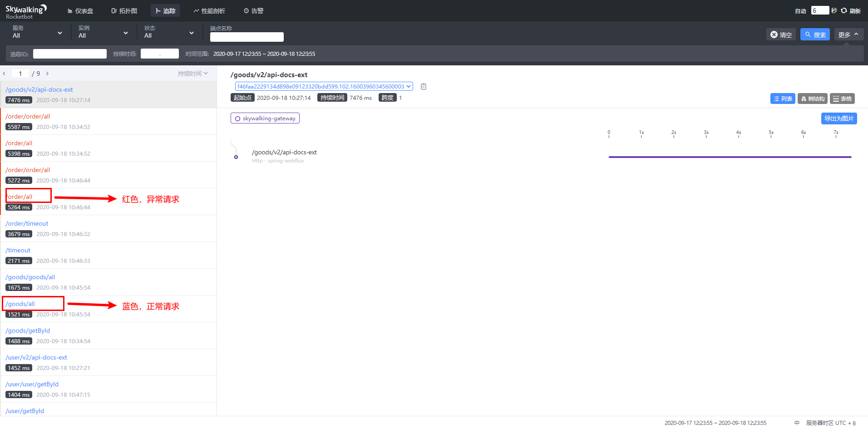Click the 清空 clear button

coord(781,35)
